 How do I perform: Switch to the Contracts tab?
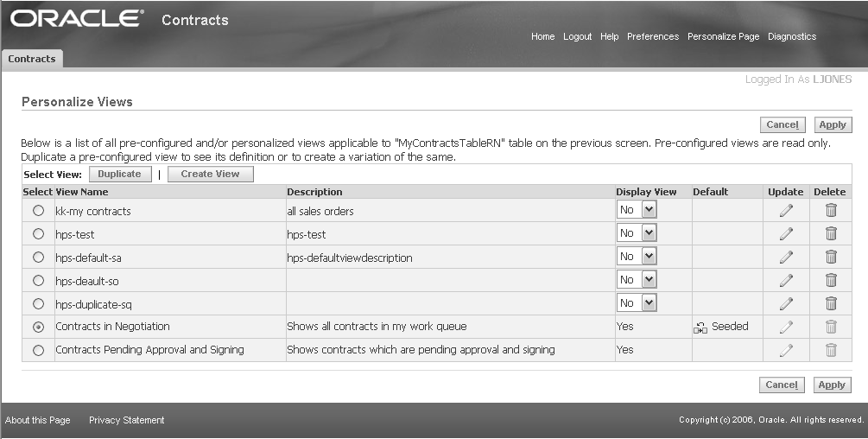click(x=32, y=59)
